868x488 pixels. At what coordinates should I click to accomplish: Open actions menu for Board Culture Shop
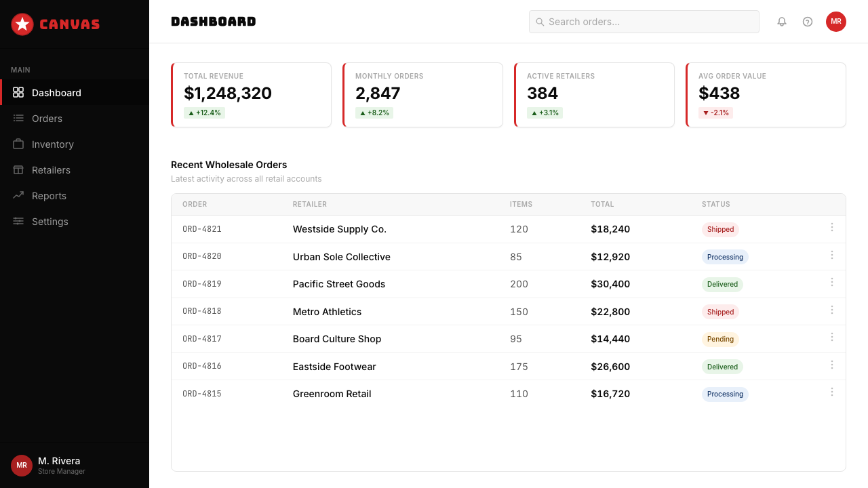click(x=832, y=338)
